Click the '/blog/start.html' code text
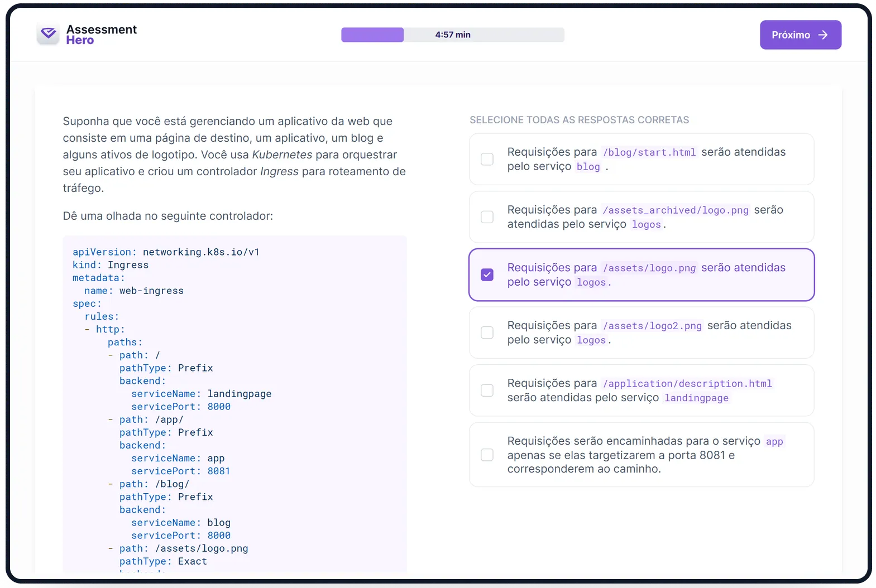 coord(649,152)
